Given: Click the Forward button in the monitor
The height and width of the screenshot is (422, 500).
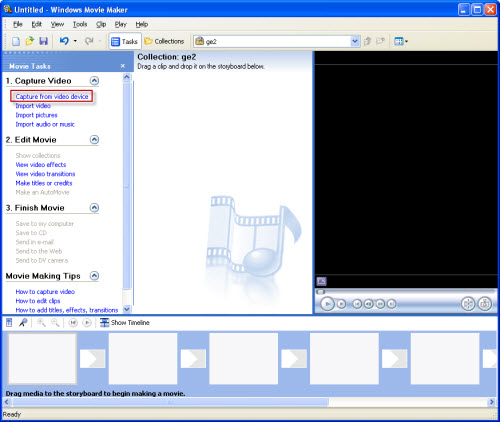Looking at the screenshot, I should pos(392,304).
